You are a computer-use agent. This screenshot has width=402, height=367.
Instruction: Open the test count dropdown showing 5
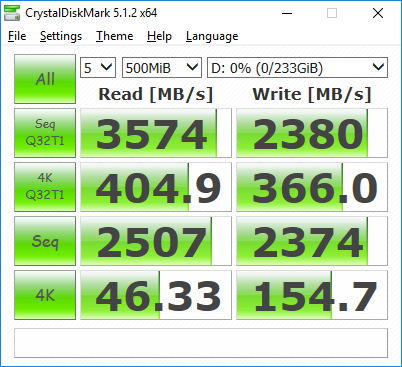98,68
